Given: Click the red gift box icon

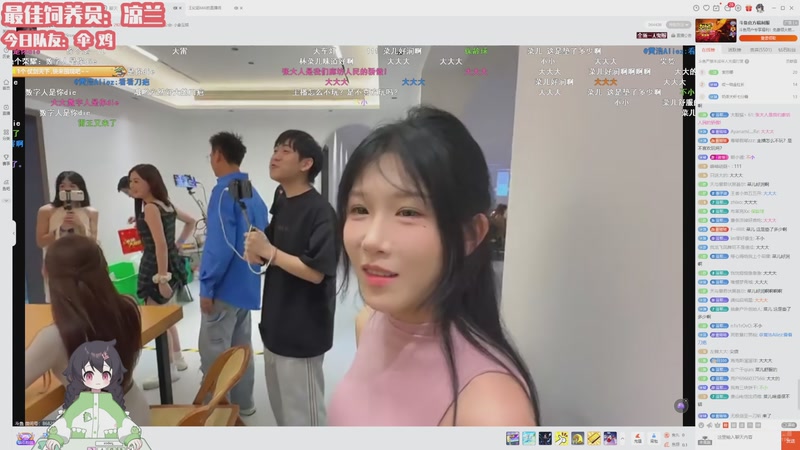Looking at the screenshot, I should 749,8.
